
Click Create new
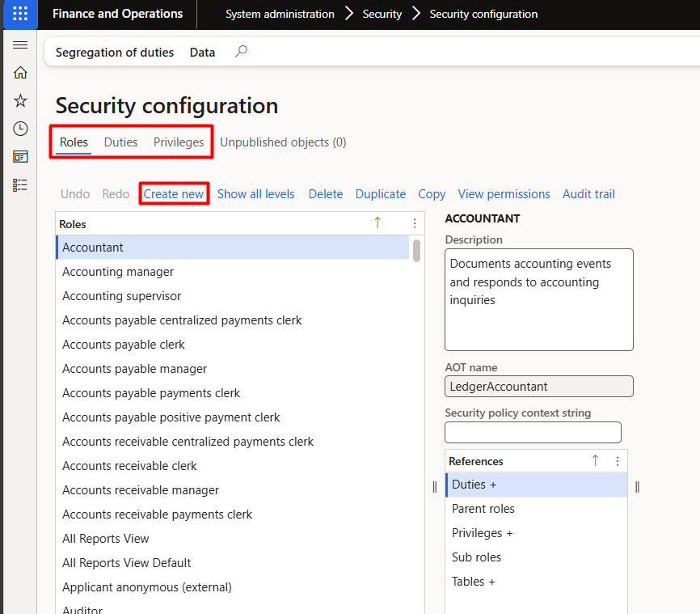click(x=174, y=194)
